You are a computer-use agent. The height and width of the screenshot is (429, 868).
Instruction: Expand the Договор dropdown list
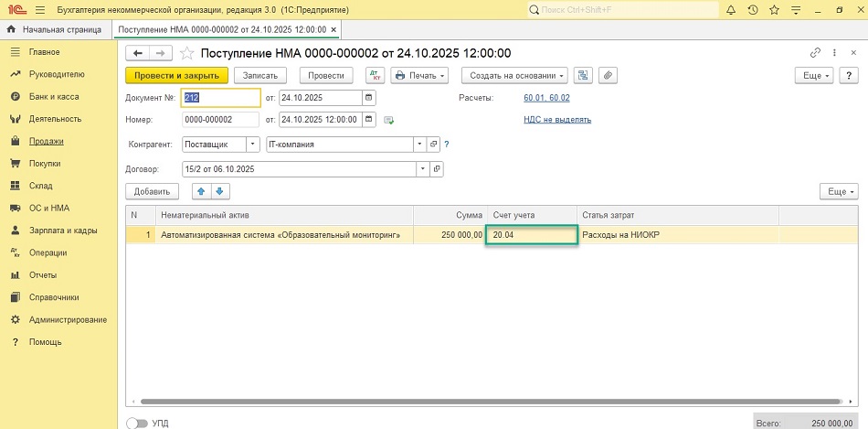click(422, 169)
